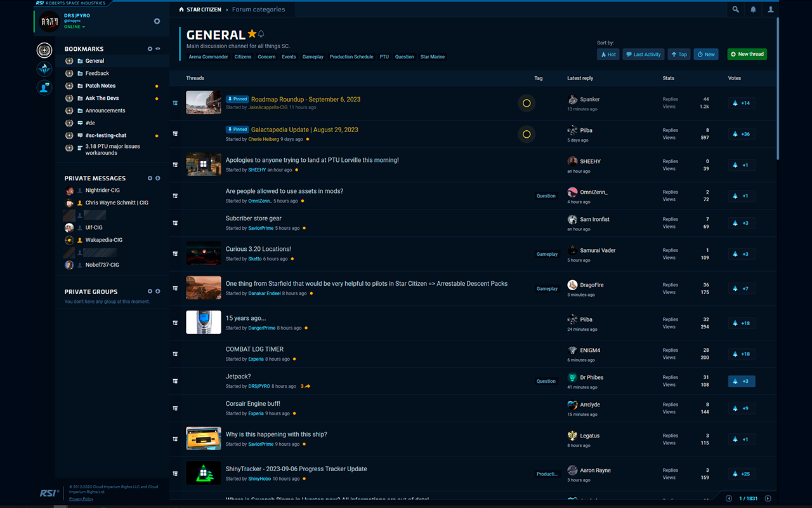
Task: Open the 'COMBAT LOG TIMER' thread title
Action: [254, 349]
